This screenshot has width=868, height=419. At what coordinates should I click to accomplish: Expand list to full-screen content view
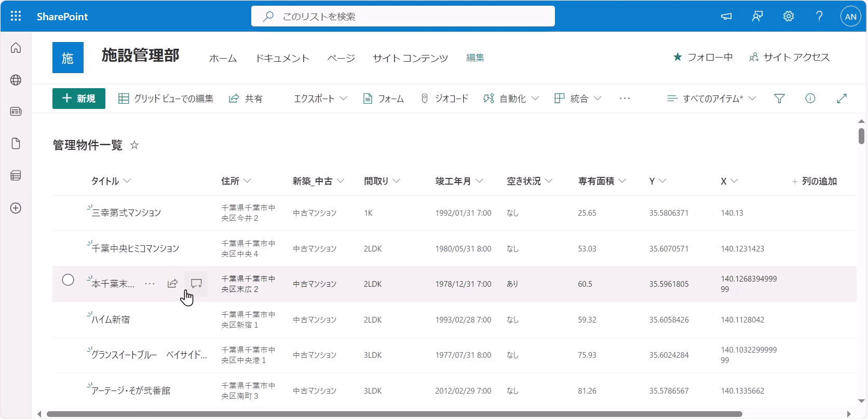pos(842,99)
